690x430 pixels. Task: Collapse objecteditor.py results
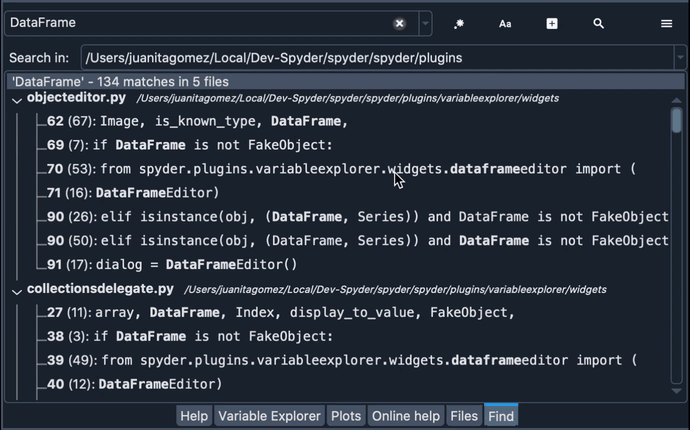click(x=17, y=99)
